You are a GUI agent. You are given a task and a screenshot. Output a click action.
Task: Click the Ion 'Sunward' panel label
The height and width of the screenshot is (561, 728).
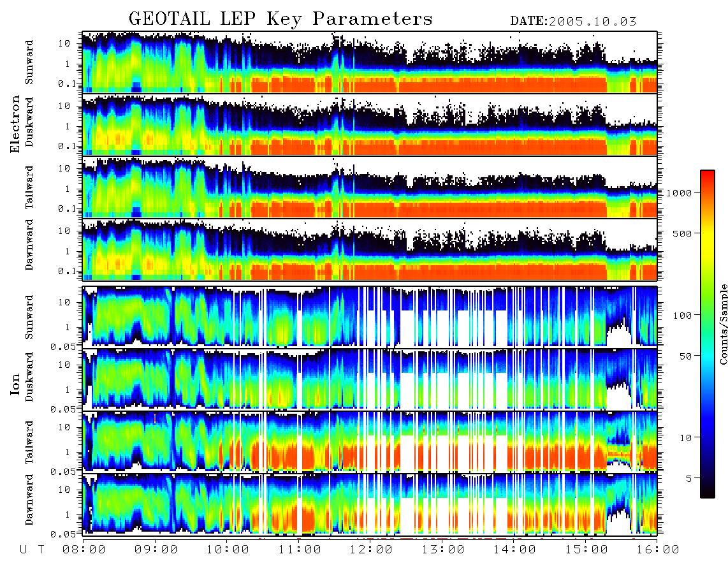tap(29, 317)
